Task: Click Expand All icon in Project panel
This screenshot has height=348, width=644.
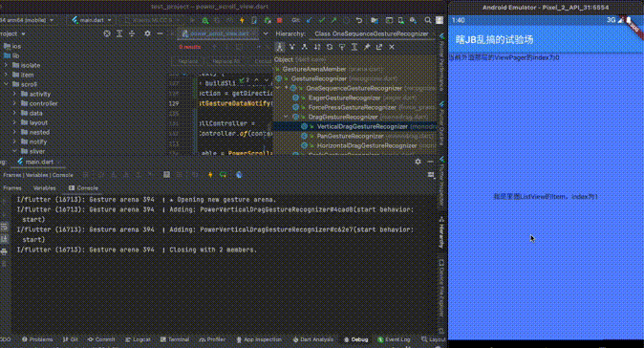Action: [119, 33]
